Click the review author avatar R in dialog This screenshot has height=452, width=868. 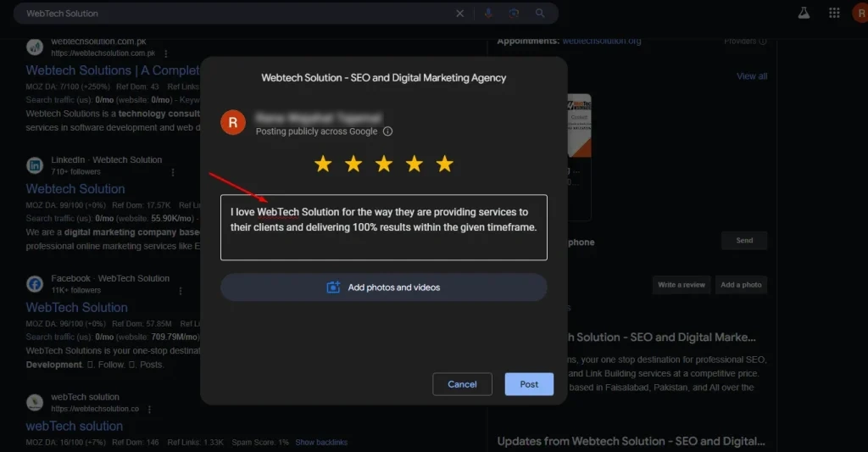[233, 122]
